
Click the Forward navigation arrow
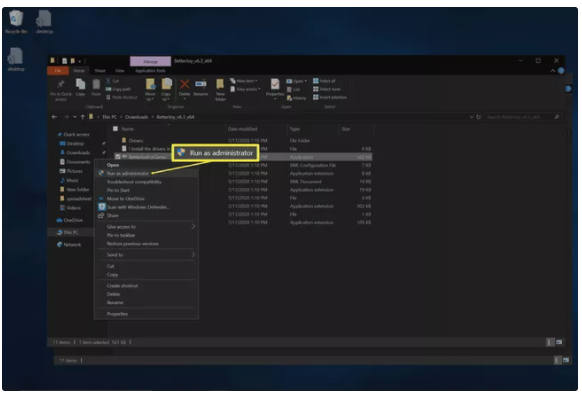pos(66,117)
